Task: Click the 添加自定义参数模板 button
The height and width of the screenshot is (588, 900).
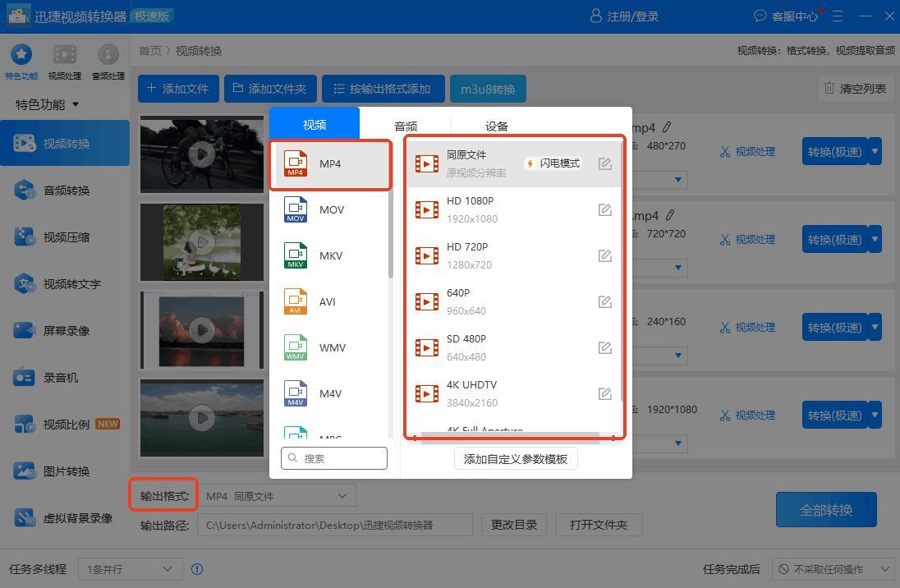Action: 516,459
